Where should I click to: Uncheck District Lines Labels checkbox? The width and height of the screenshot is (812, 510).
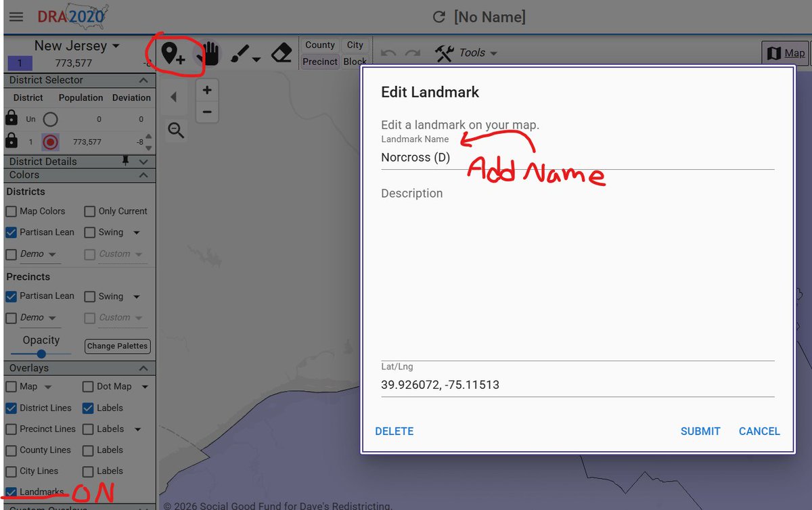tap(88, 409)
